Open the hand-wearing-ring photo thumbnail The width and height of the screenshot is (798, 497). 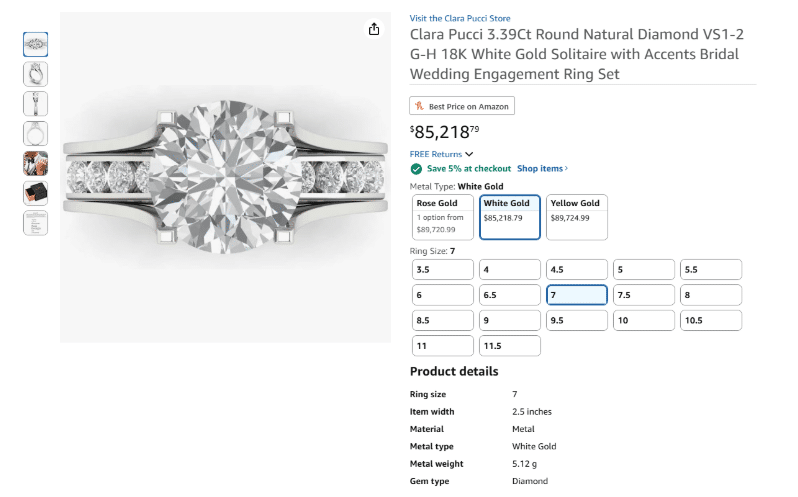[x=36, y=163]
